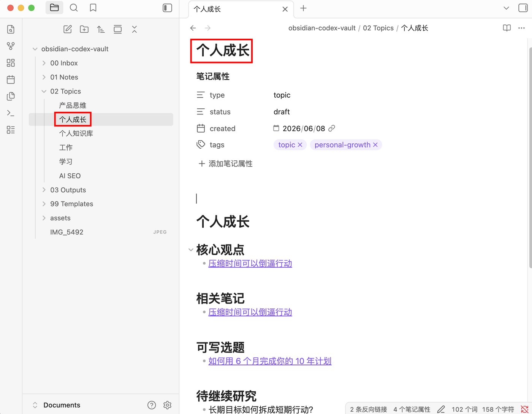Navigate back with the left arrow
Screen dimensions: 532x414
tap(193, 28)
